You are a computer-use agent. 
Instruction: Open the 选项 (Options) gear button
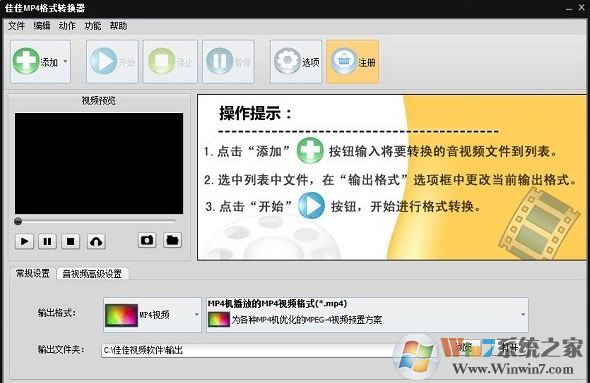[296, 61]
